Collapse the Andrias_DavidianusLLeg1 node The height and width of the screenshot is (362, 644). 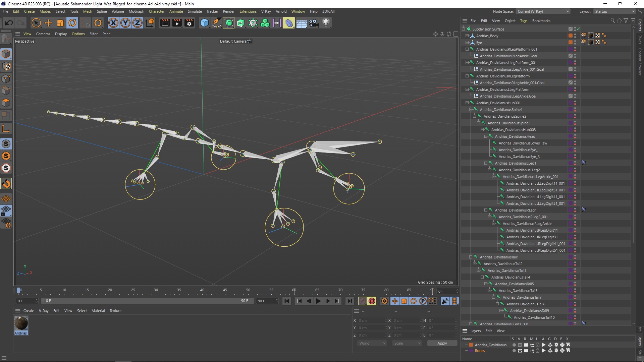point(486,163)
